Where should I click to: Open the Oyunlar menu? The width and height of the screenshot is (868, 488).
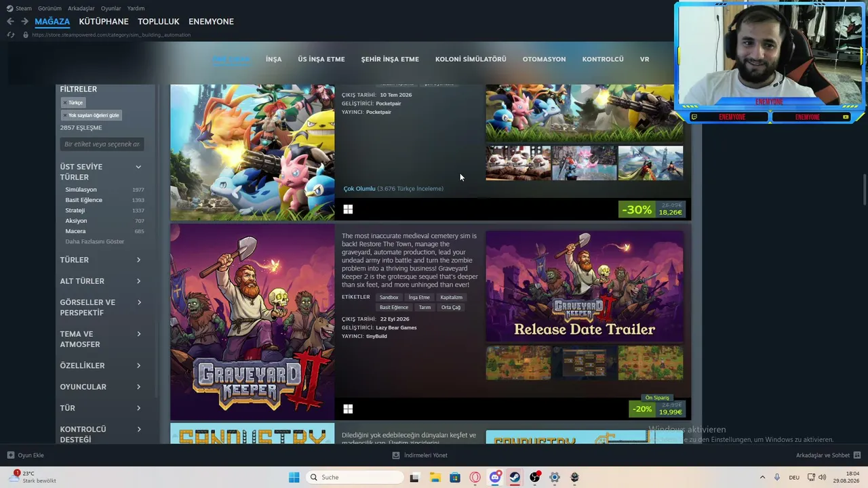pyautogui.click(x=111, y=8)
